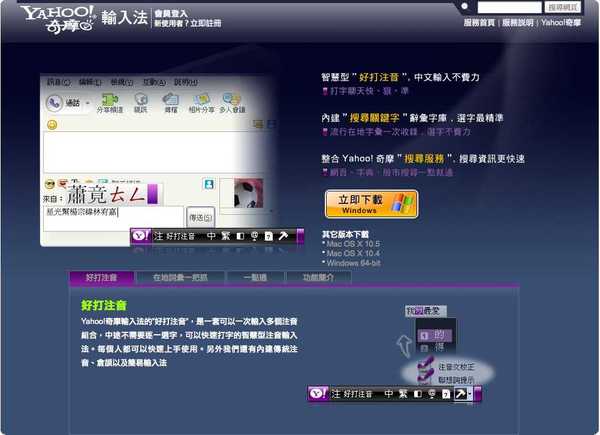
Task: Click the Y! logo on the lower input bar
Action: point(319,393)
